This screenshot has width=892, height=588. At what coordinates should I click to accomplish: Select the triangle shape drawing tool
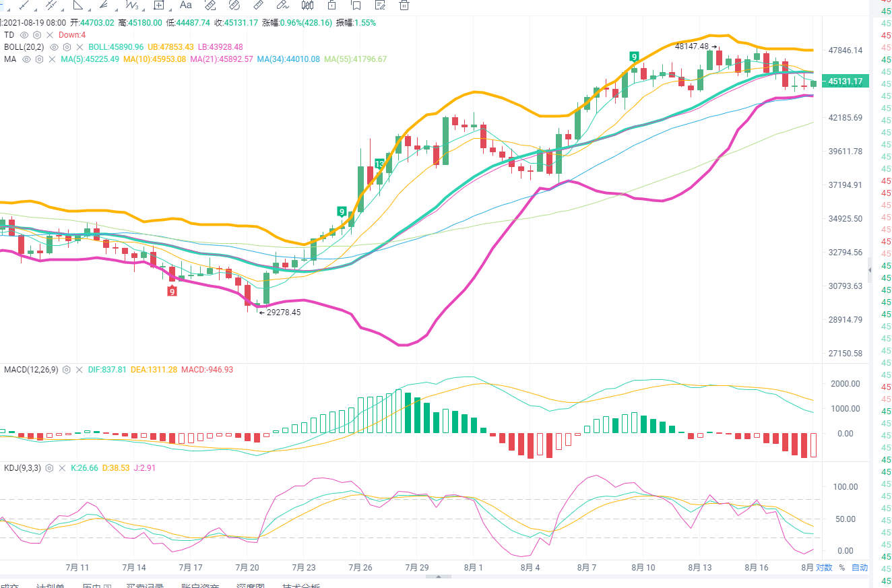[x=77, y=5]
